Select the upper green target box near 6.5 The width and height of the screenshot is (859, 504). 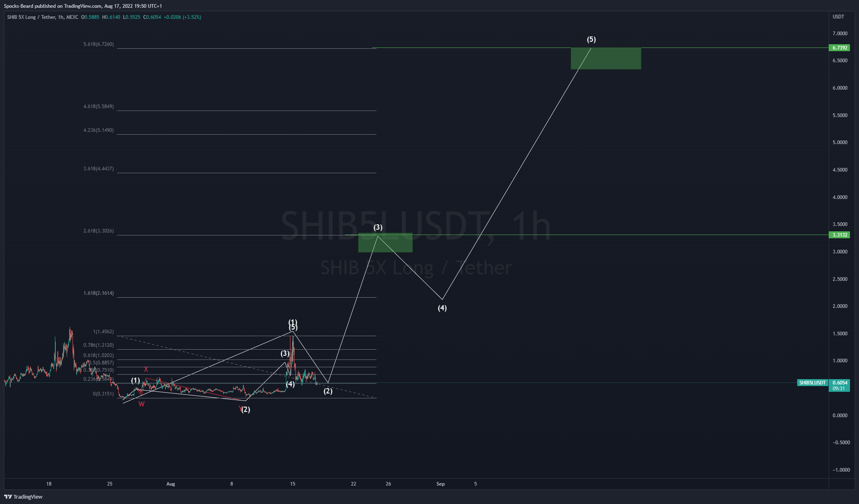pos(606,59)
